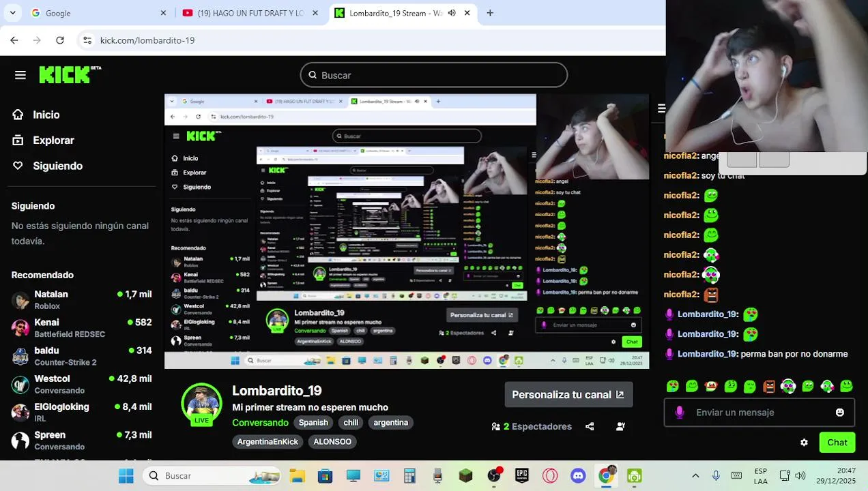
Task: Click the large Personaliza tu canal button
Action: [x=568, y=394]
